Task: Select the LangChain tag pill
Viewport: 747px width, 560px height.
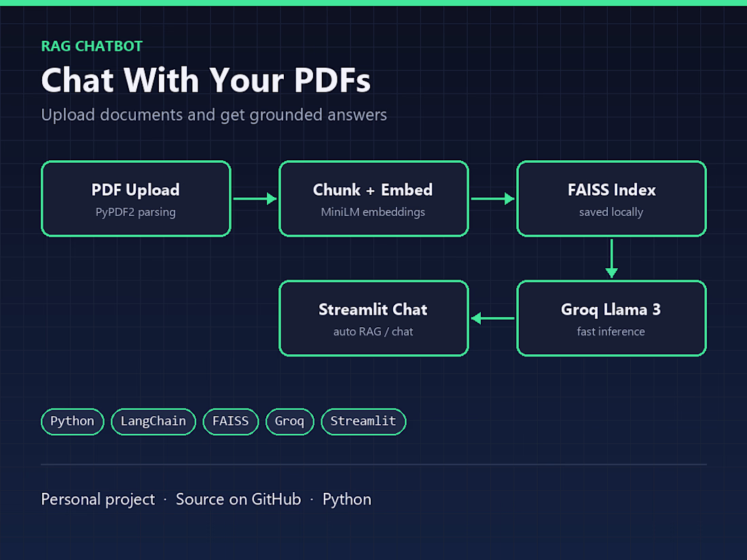Action: click(x=153, y=422)
